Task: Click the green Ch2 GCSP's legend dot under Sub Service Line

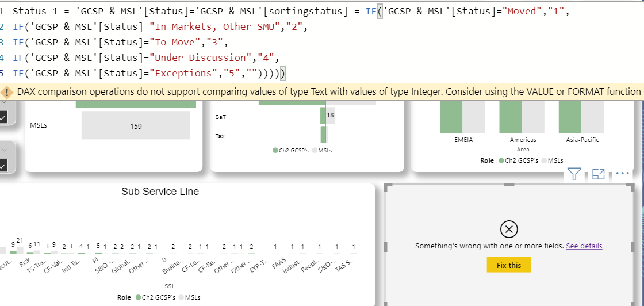Action: pos(138,297)
